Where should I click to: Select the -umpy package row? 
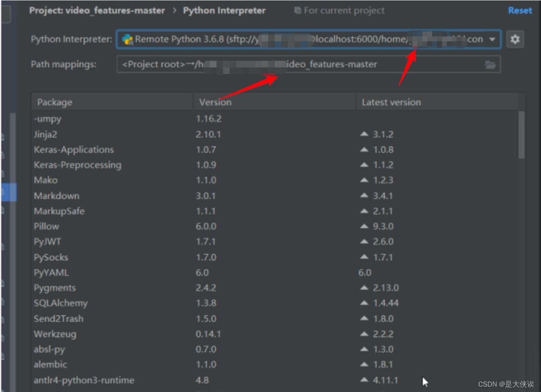275,119
